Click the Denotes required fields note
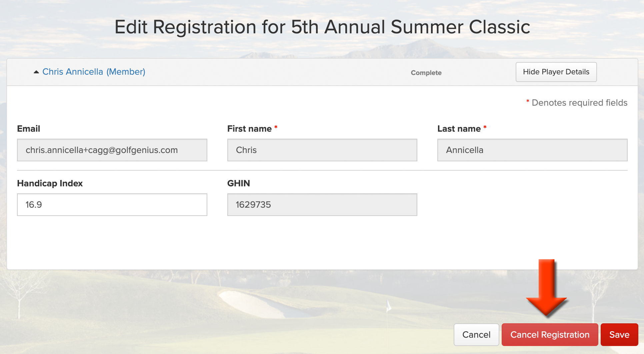Viewport: 644px width, 354px height. tap(577, 103)
